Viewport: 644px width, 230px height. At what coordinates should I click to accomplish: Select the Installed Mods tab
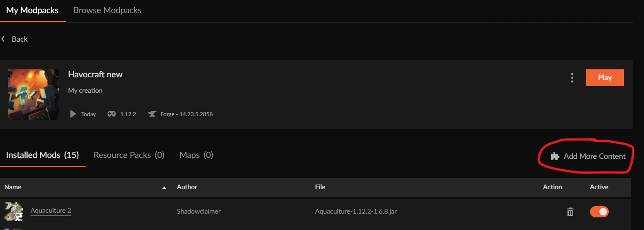click(42, 155)
